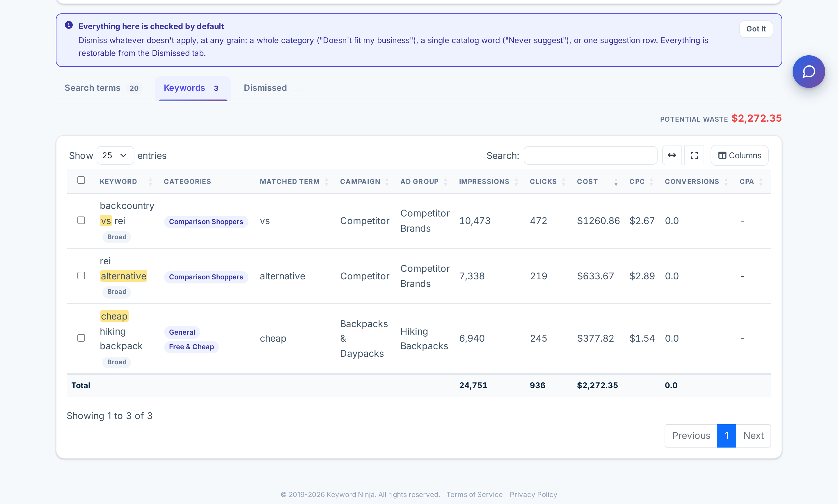Tick the select-all header checkbox

pyautogui.click(x=81, y=180)
